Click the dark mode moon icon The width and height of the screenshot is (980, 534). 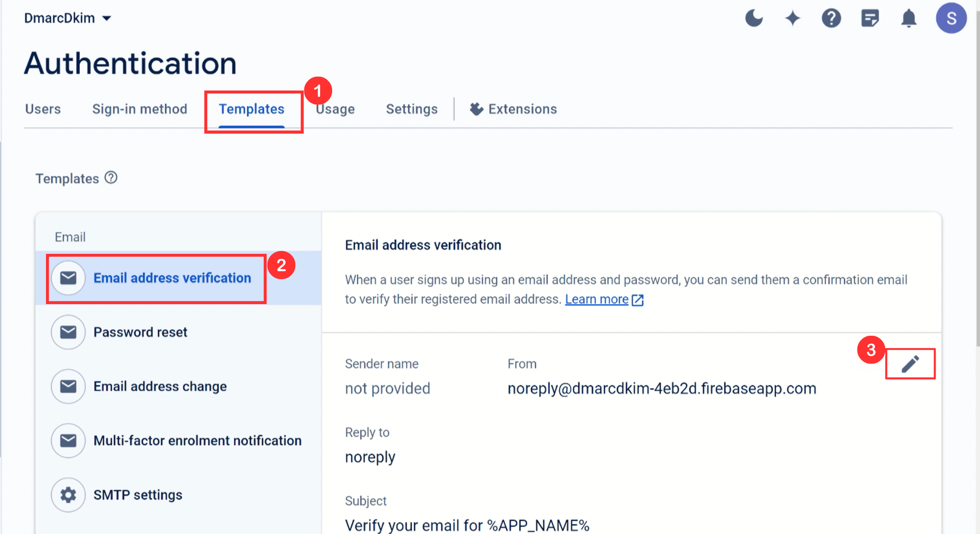pyautogui.click(x=754, y=18)
